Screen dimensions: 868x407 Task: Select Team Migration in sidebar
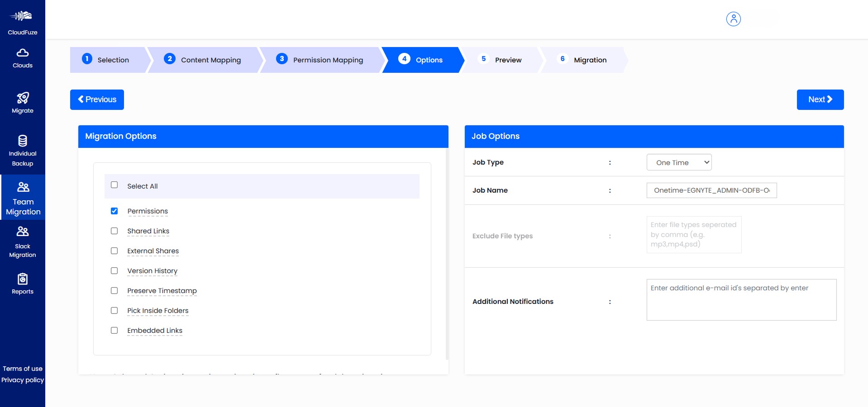coord(23,198)
